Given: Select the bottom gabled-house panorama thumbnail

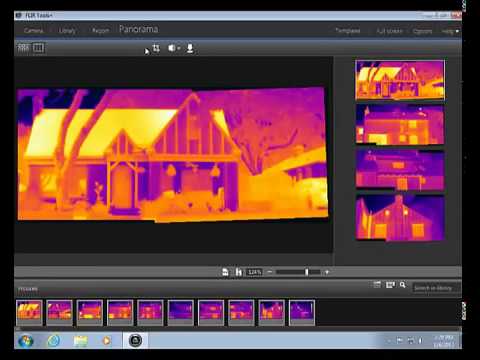Looking at the screenshot, I should [x=400, y=218].
